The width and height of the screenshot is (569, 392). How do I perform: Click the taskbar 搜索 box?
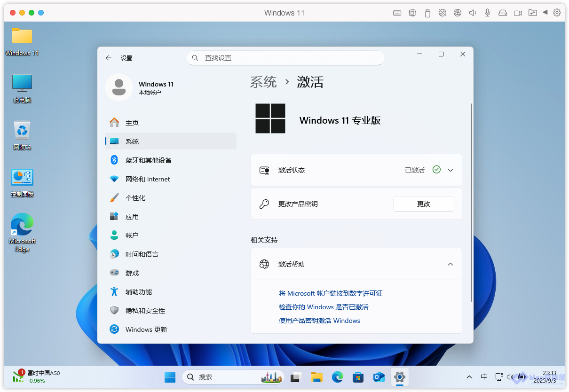coord(233,377)
